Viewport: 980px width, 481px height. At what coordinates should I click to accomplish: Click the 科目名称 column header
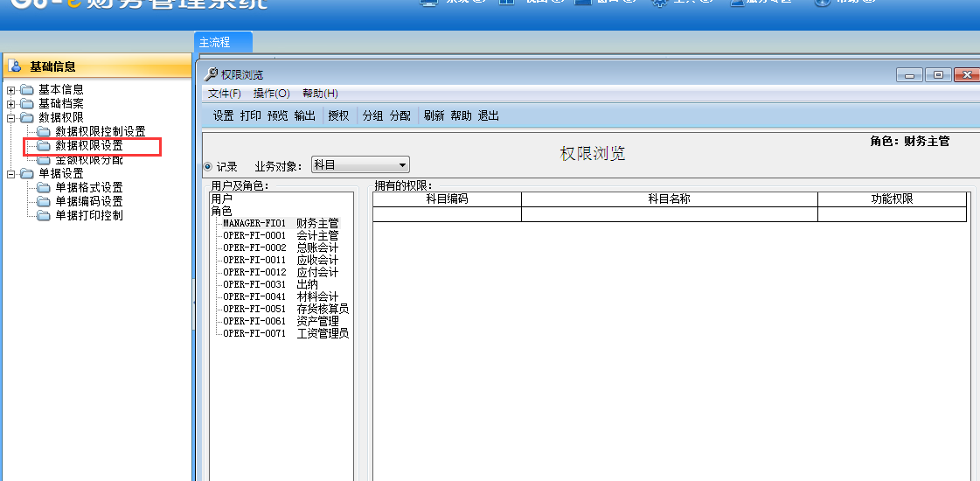point(669,199)
